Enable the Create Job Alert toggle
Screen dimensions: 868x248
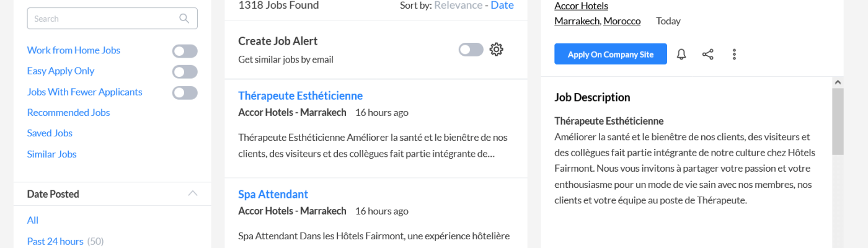point(471,50)
